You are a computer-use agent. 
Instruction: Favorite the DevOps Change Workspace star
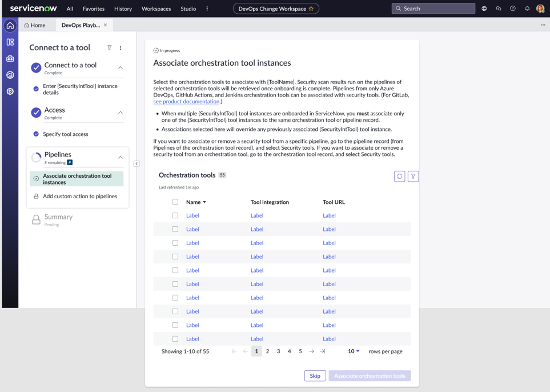pos(311,9)
